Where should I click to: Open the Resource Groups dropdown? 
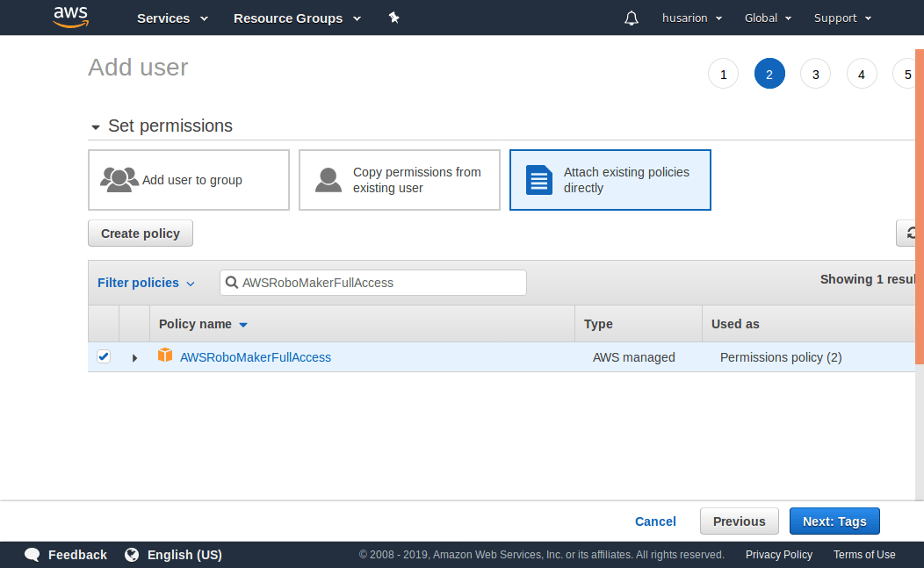(x=297, y=18)
